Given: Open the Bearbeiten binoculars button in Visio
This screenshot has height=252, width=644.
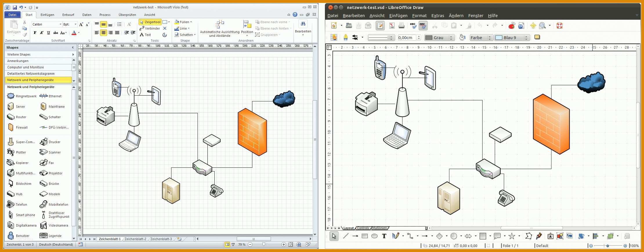Looking at the screenshot, I should [x=303, y=28].
